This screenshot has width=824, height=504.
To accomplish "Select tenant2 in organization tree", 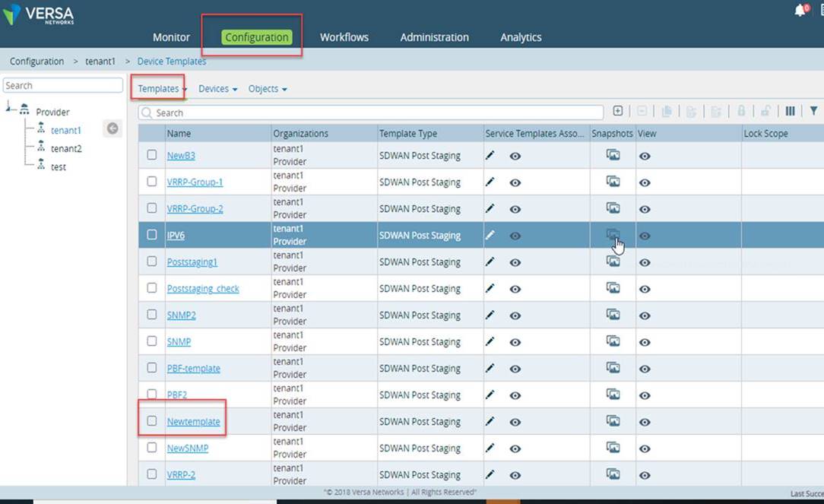I will 66,149.
